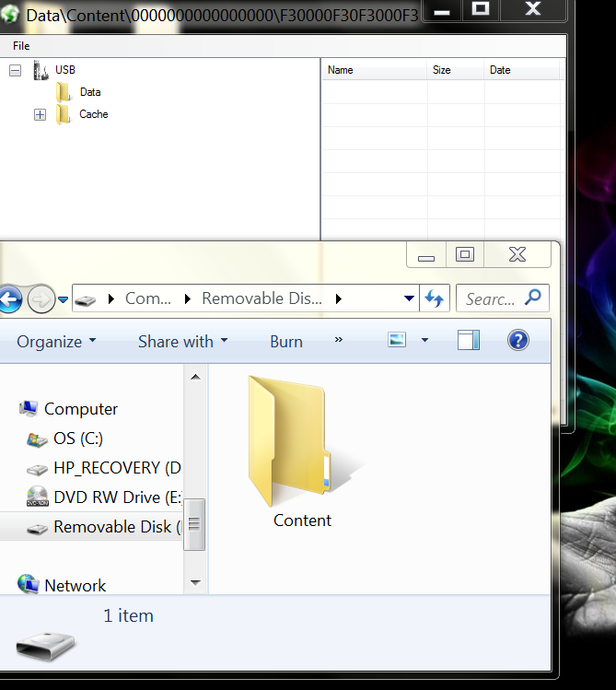Open Network in navigation pane

(x=75, y=585)
